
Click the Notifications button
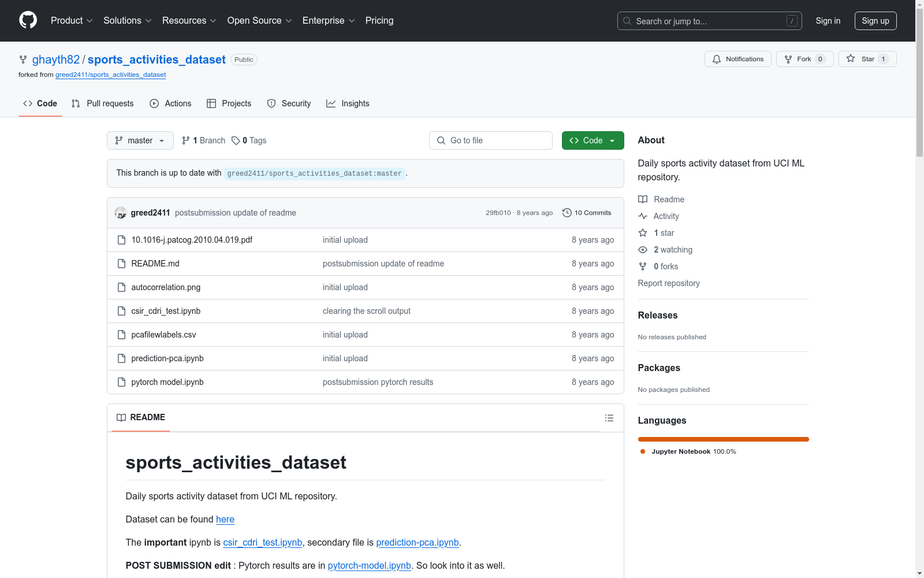738,59
